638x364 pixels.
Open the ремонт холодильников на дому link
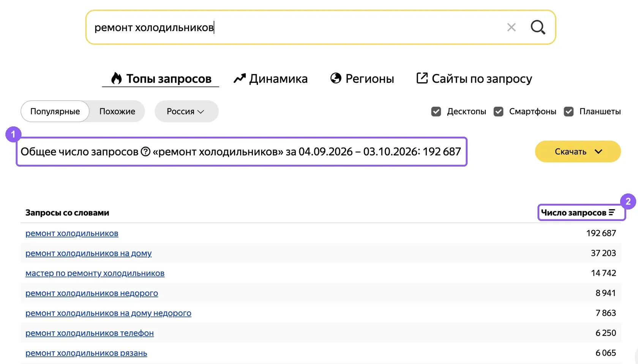[x=88, y=253]
